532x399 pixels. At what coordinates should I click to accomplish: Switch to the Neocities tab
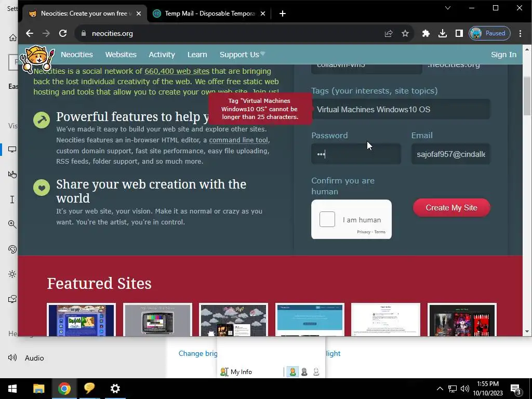tap(85, 14)
